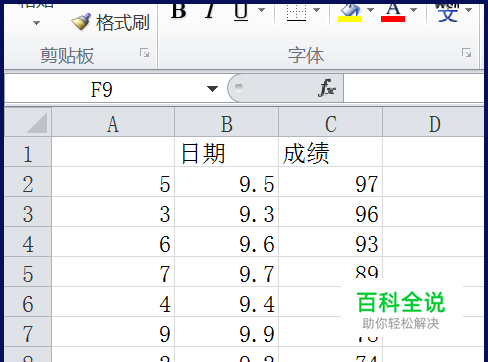
Task: Apply yellow fill color bucket
Action: click(350, 13)
